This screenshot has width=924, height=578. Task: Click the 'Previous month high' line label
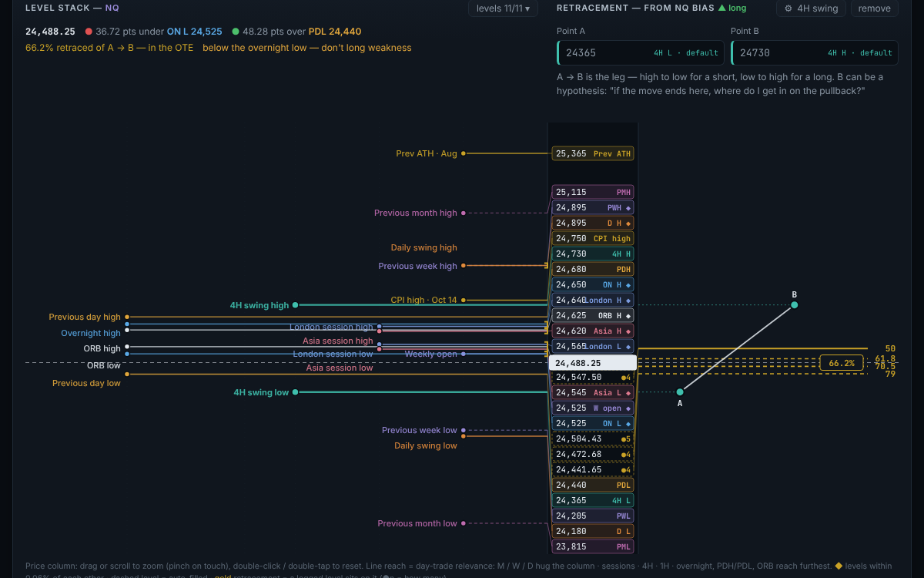(x=416, y=213)
